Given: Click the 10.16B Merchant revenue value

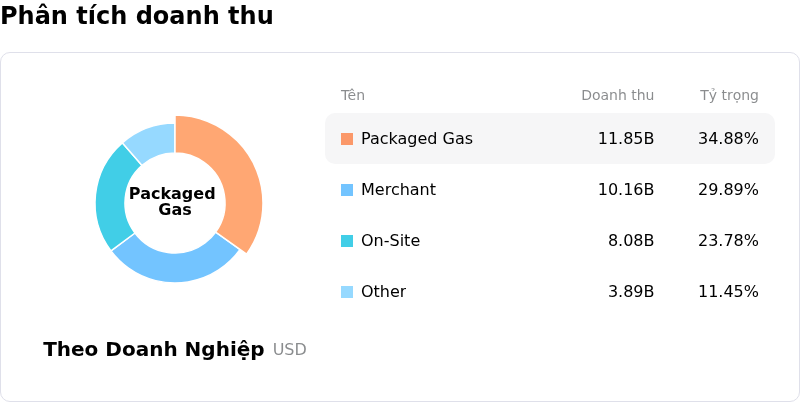Looking at the screenshot, I should pos(626,190).
